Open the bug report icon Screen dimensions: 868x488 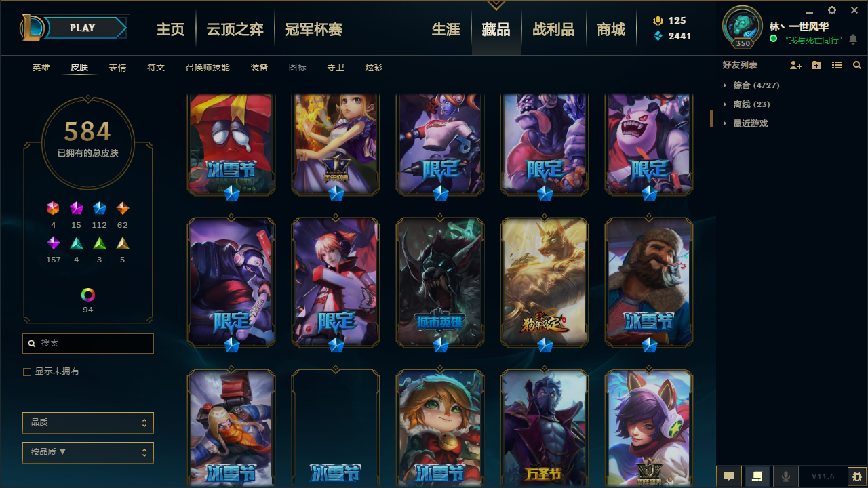click(857, 476)
